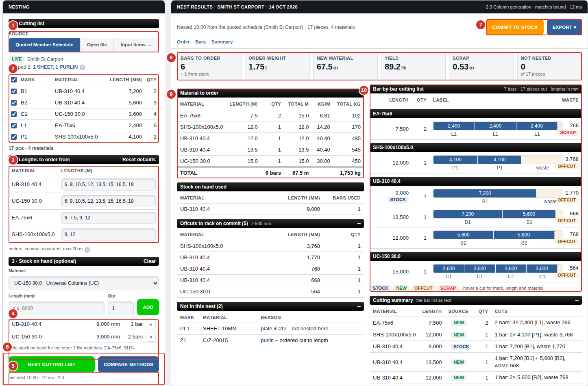Jump to the Bars section link

click(x=200, y=42)
